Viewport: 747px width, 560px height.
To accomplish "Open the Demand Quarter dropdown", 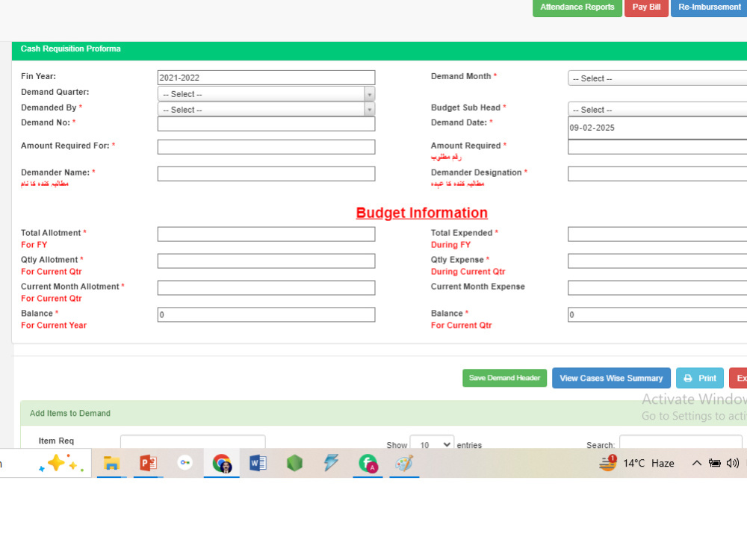I will pyautogui.click(x=267, y=94).
